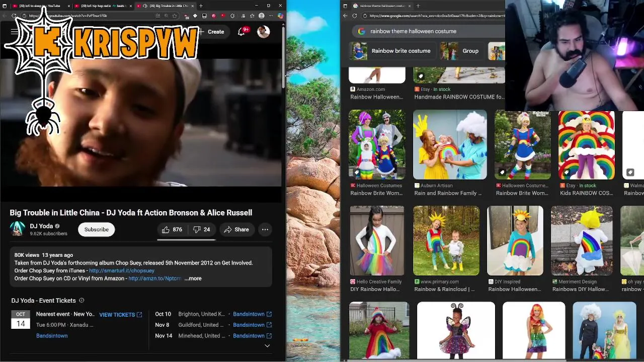Open the Etsy Kids RAINBOW COSTUME image
Image resolution: width=644 pixels, height=362 pixels.
pos(586,144)
